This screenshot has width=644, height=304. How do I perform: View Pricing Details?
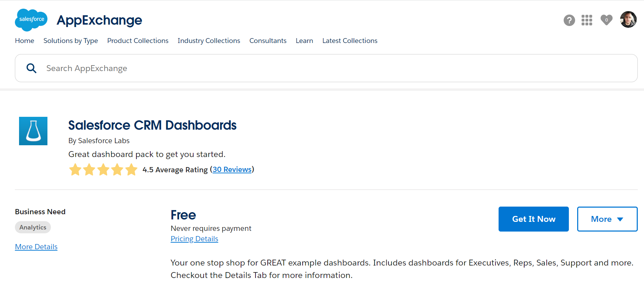pos(194,238)
